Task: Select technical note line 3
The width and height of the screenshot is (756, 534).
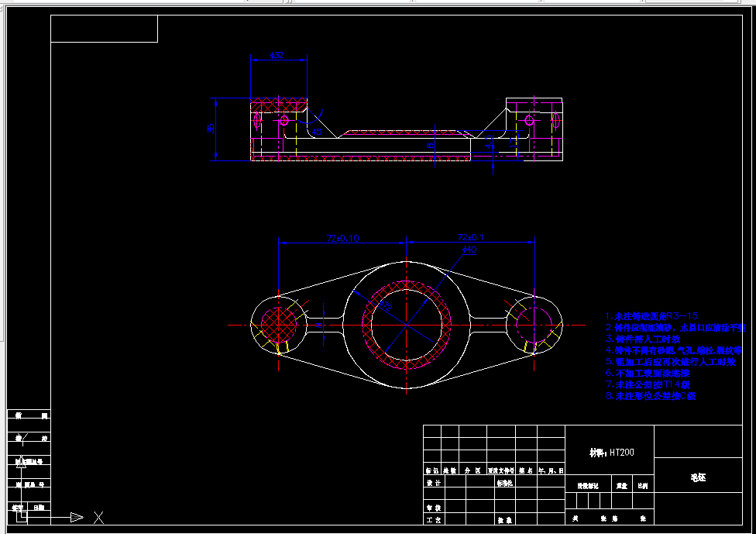Action: 643,339
